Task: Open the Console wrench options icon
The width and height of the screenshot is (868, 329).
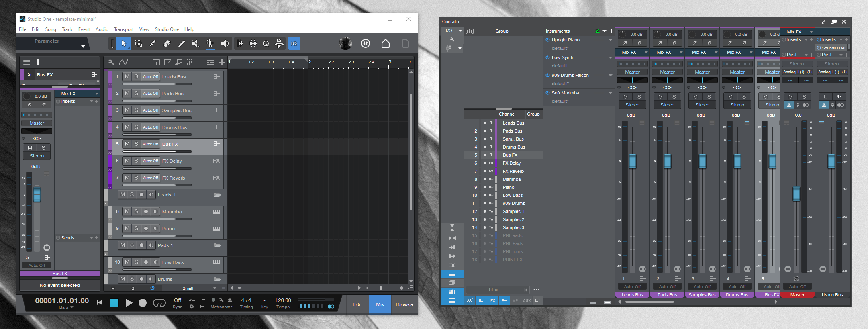Action: click(x=452, y=39)
